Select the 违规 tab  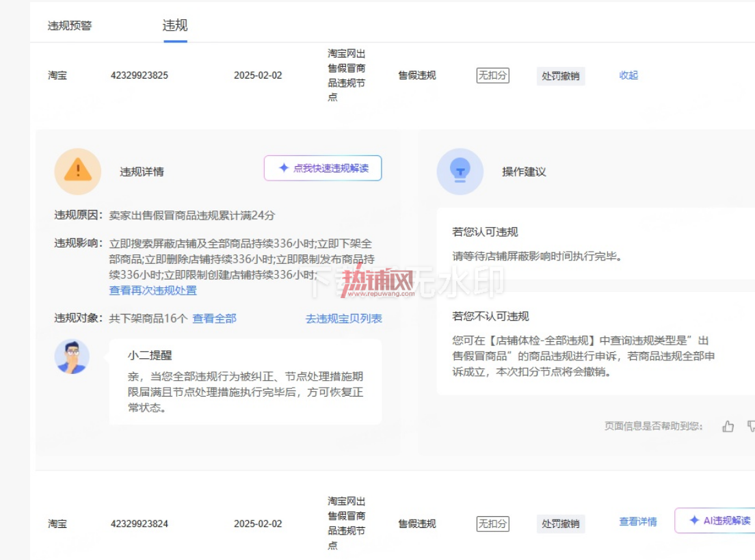coord(175,25)
